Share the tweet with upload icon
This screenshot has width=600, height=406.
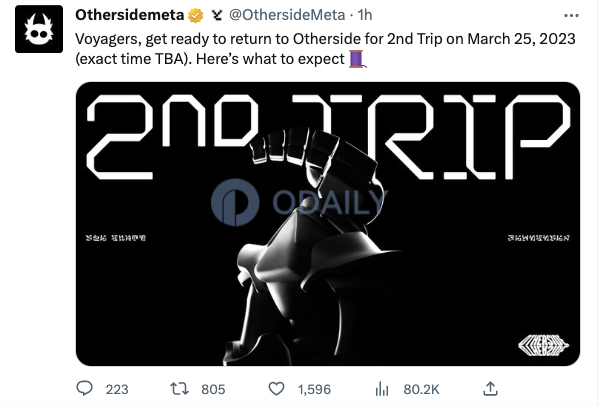tap(490, 388)
